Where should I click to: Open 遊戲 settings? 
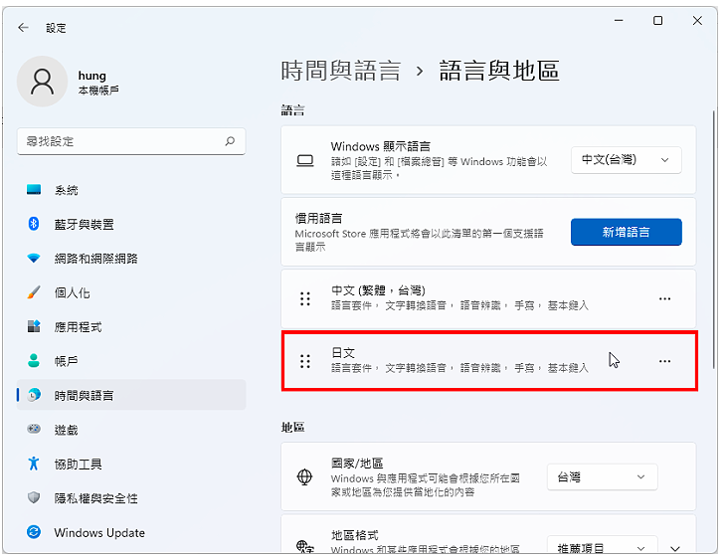(131, 429)
